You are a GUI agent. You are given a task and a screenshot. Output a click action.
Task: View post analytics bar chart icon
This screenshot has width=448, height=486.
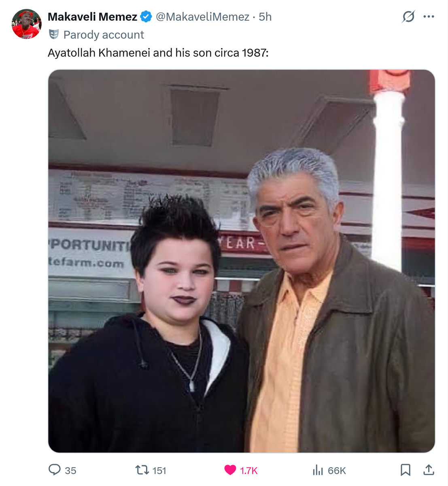(x=318, y=470)
